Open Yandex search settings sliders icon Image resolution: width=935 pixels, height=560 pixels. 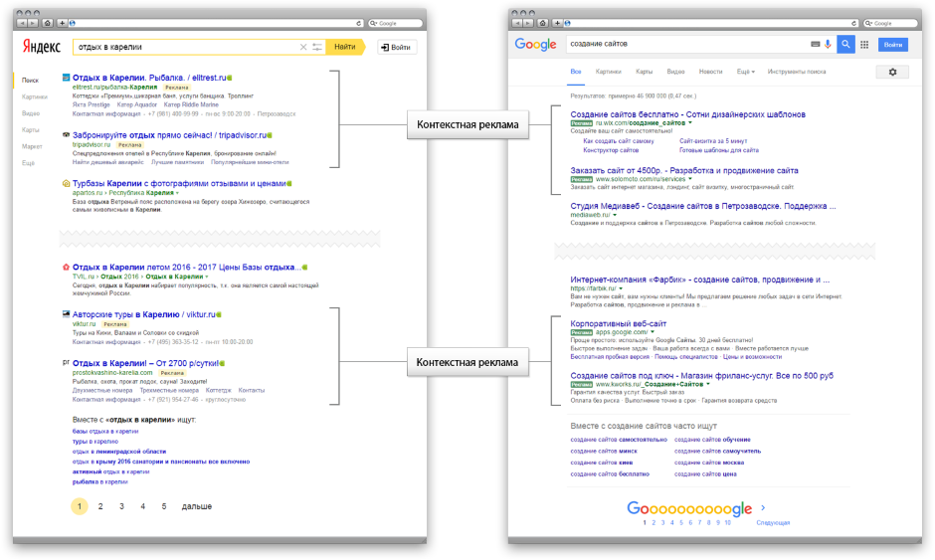[317, 47]
